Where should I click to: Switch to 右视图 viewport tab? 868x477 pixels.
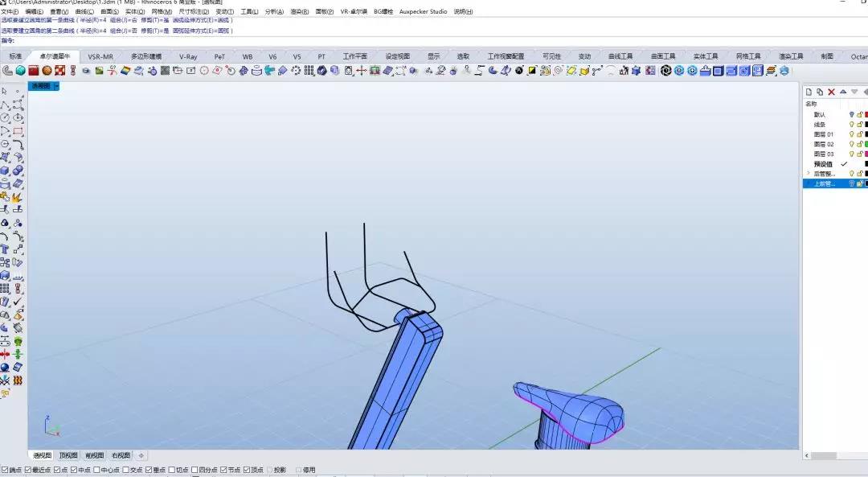click(x=121, y=455)
